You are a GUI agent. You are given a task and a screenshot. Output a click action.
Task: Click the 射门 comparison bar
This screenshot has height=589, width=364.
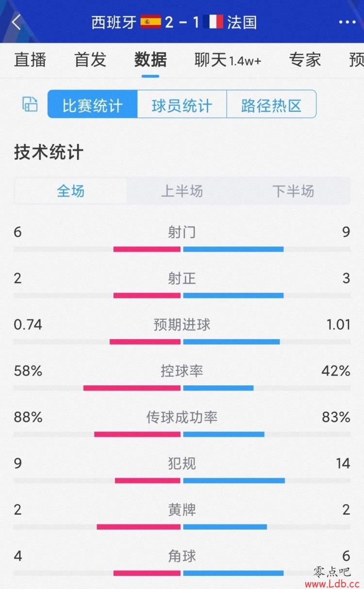(182, 249)
